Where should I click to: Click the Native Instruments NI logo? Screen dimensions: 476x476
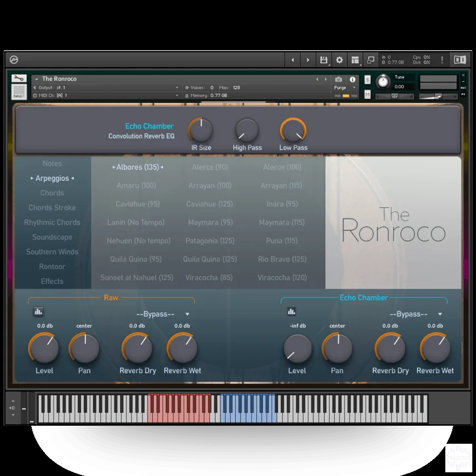tap(460, 60)
